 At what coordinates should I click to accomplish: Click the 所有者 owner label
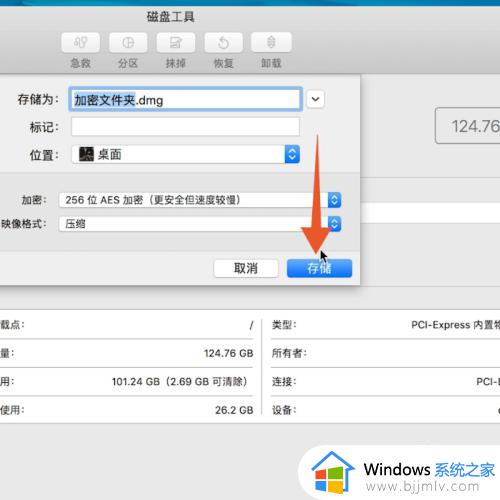click(x=289, y=353)
